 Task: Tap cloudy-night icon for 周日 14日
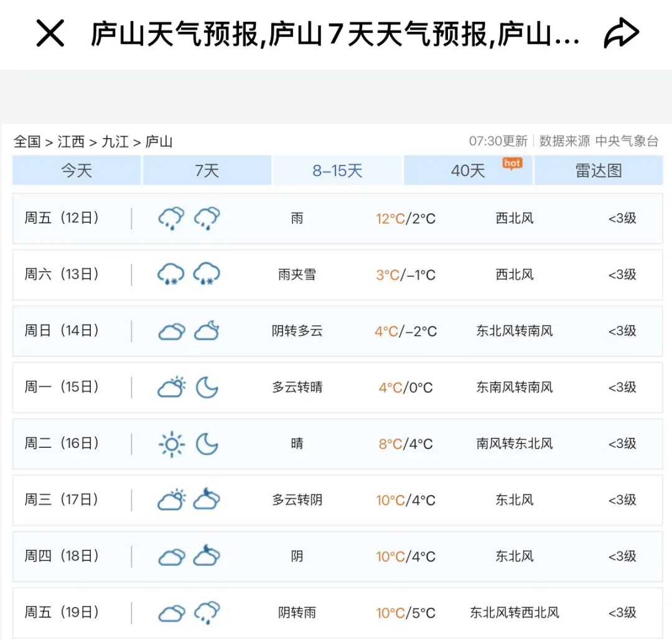pos(207,331)
